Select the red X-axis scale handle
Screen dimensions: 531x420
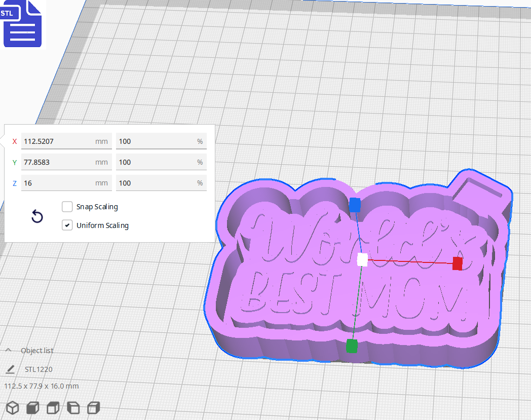click(457, 263)
